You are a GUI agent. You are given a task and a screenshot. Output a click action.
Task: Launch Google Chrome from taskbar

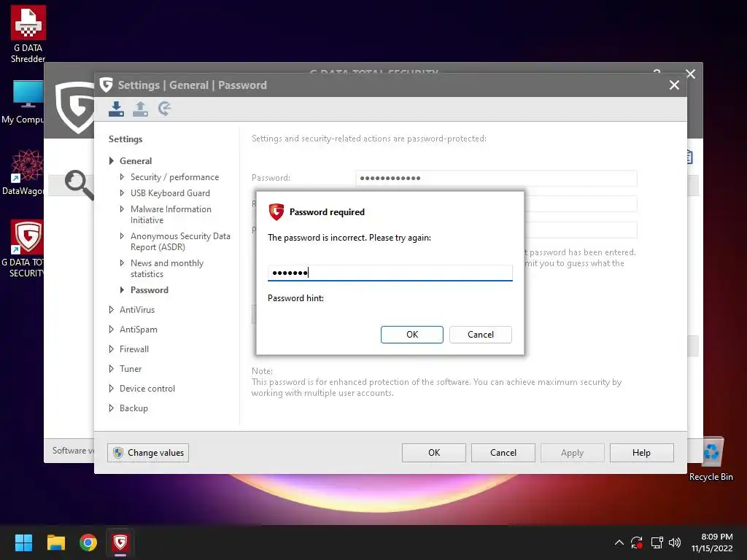[88, 542]
